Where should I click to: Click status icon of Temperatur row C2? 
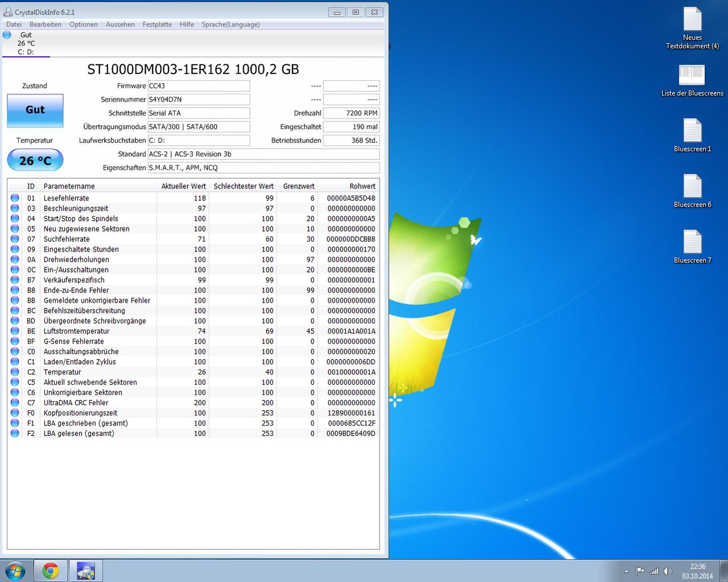coord(15,372)
